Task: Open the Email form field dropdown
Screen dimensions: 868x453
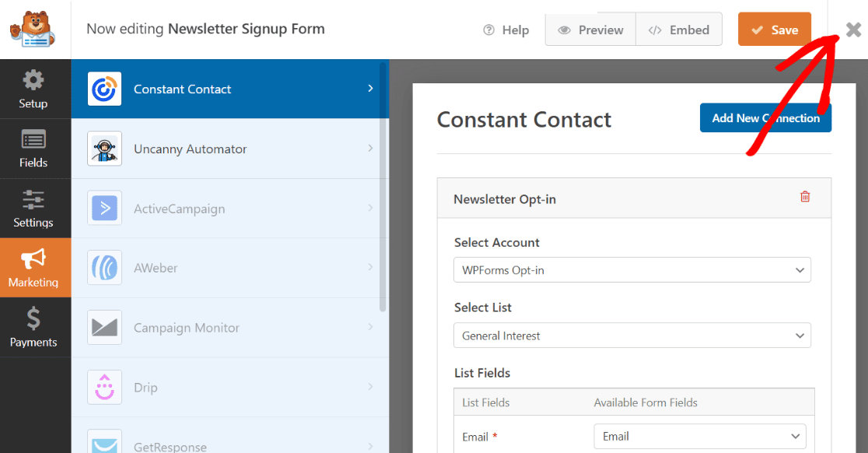Action: (698, 436)
